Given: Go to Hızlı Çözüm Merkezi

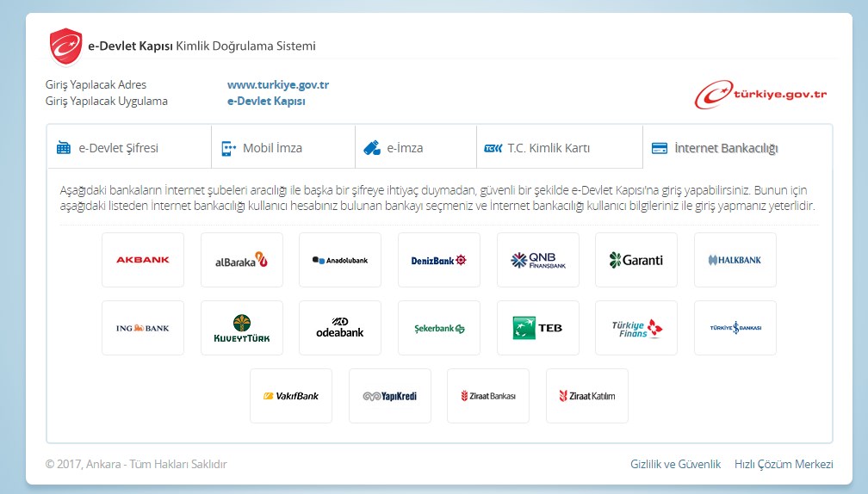Looking at the screenshot, I should 784,464.
